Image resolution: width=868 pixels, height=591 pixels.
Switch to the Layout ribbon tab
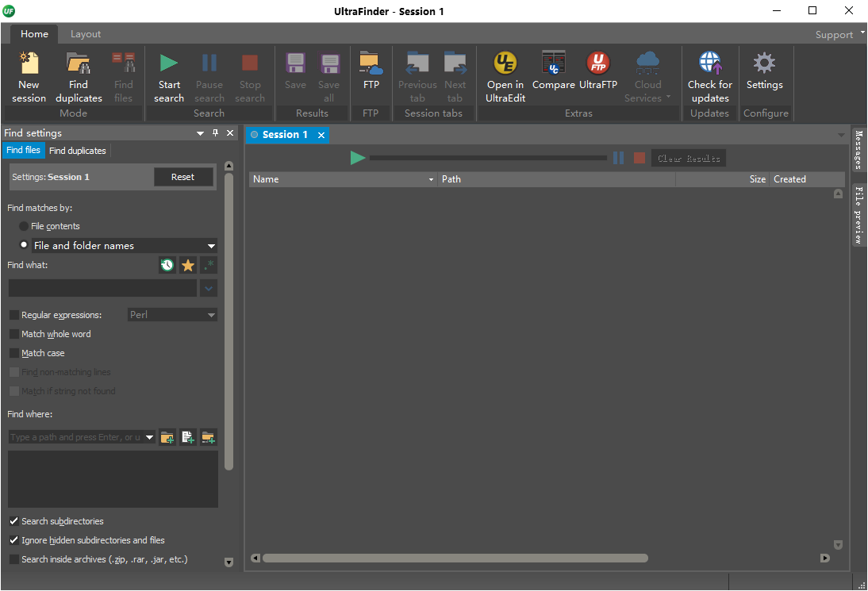tap(85, 34)
